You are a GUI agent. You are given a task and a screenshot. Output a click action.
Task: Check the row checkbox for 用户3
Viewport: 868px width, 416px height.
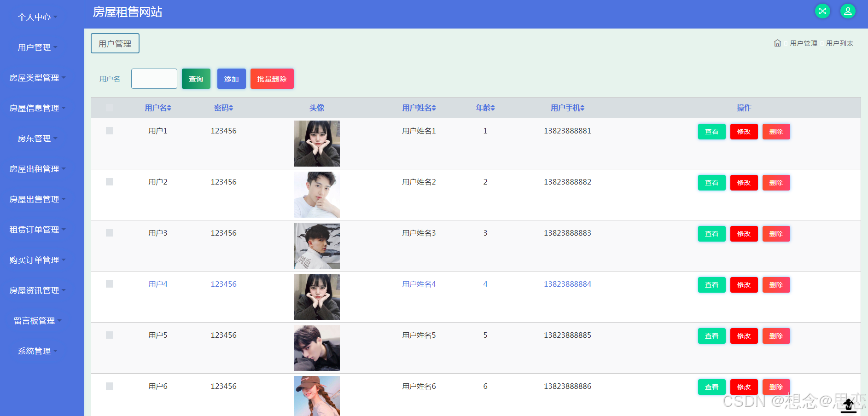(x=110, y=233)
